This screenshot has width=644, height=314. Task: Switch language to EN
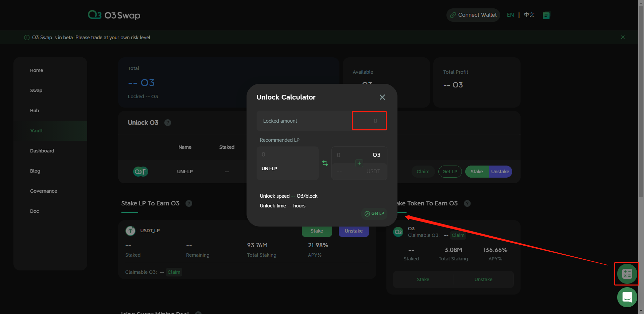pos(510,15)
